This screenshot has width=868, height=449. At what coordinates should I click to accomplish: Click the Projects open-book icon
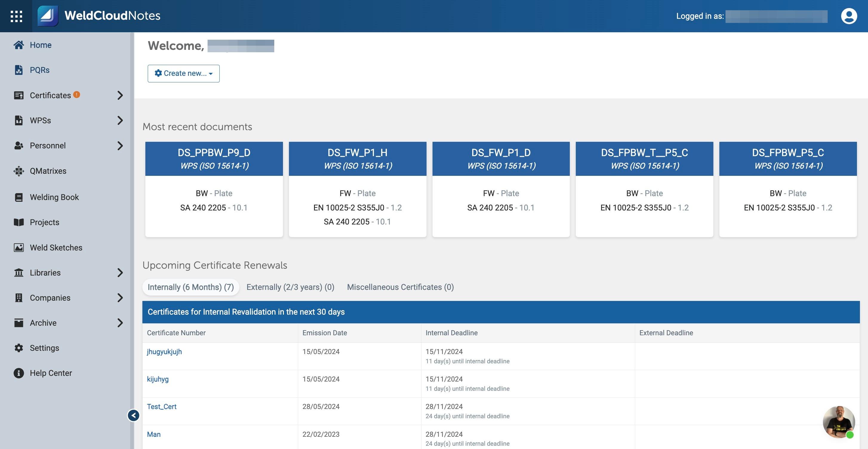click(x=19, y=222)
